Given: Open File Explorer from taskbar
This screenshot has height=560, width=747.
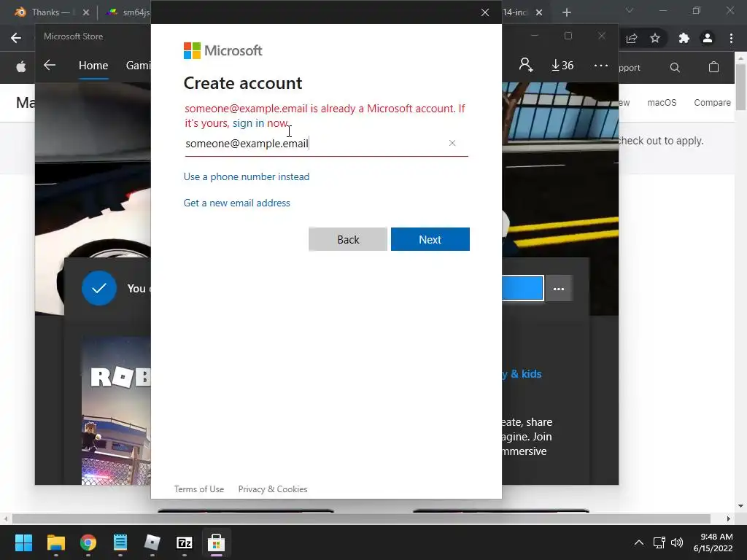Looking at the screenshot, I should pyautogui.click(x=55, y=542).
